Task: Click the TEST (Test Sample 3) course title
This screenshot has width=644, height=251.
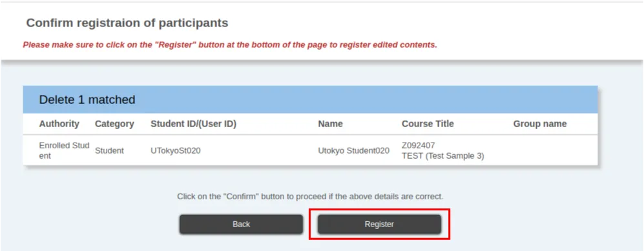Action: tap(442, 156)
